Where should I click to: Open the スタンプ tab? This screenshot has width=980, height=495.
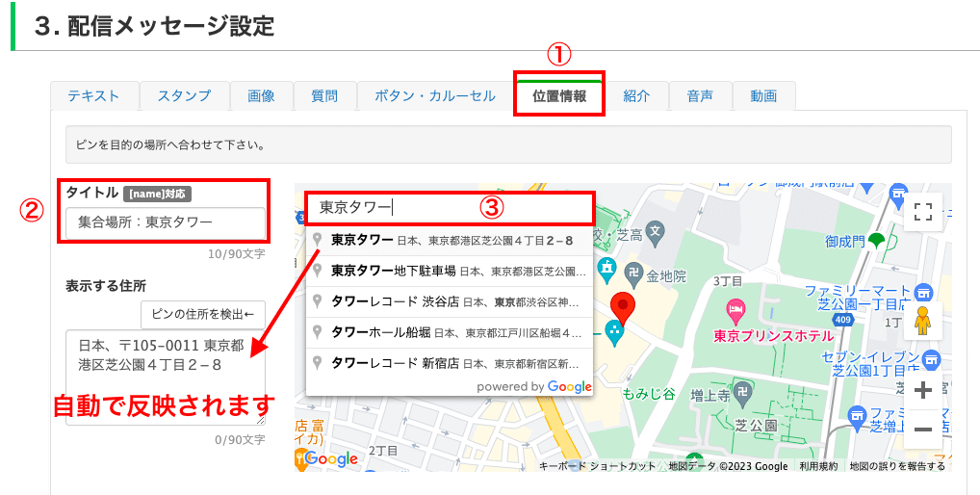click(x=184, y=96)
